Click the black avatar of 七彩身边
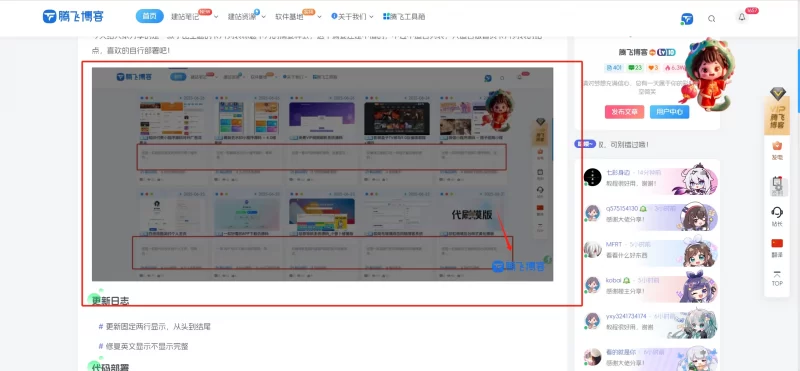The height and width of the screenshot is (371, 800). [592, 177]
